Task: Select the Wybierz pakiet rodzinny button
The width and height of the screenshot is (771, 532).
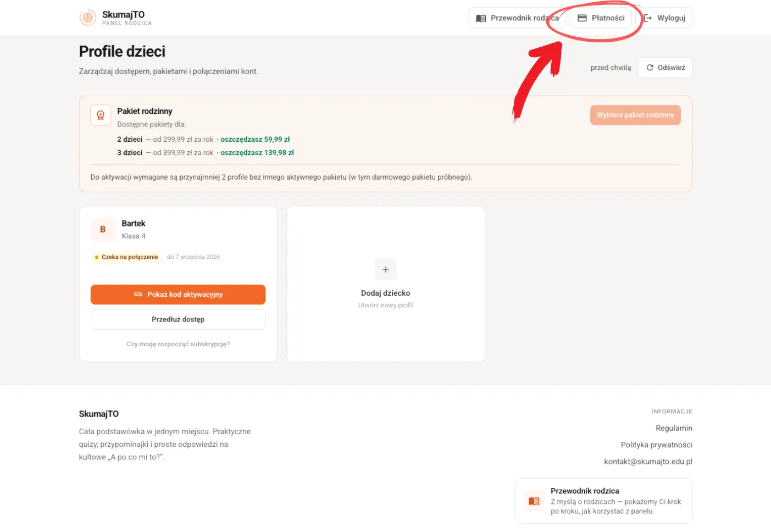Action: click(635, 115)
